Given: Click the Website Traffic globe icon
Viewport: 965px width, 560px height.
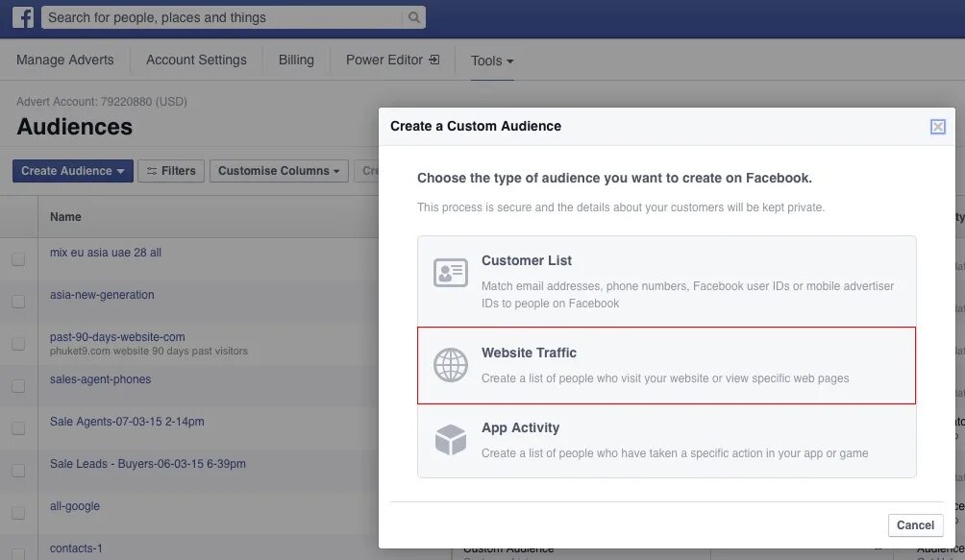Looking at the screenshot, I should tap(451, 365).
